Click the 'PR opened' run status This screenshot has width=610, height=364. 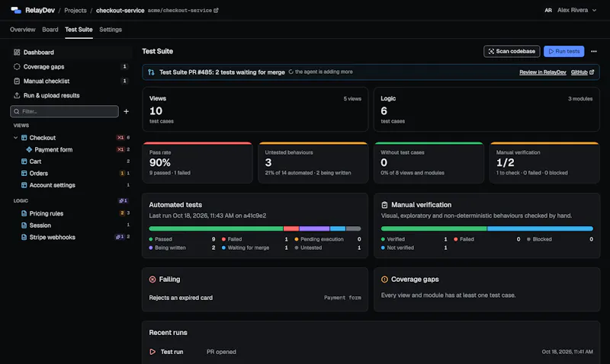coord(221,352)
